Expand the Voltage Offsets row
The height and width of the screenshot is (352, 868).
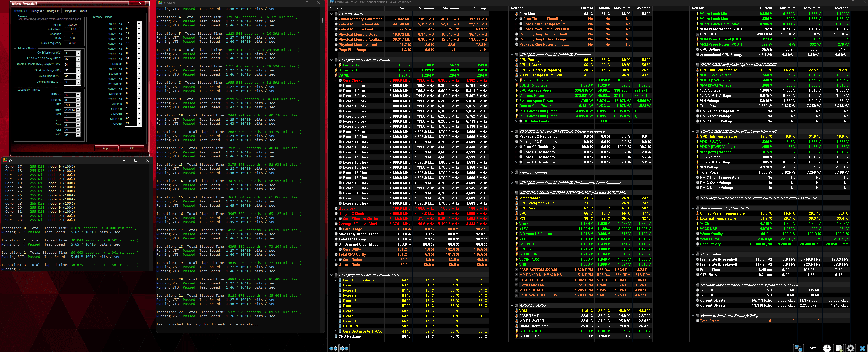[x=516, y=80]
